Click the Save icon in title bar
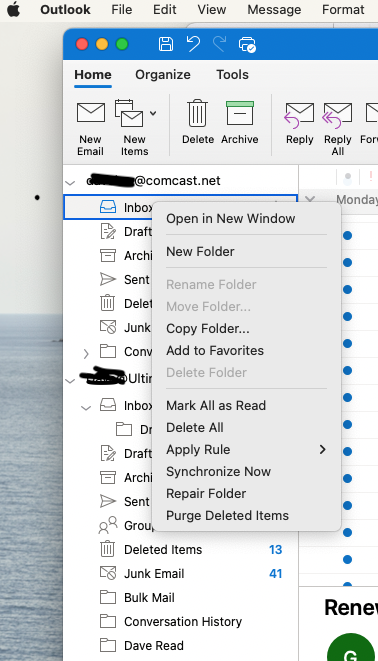378x661 pixels. (166, 44)
